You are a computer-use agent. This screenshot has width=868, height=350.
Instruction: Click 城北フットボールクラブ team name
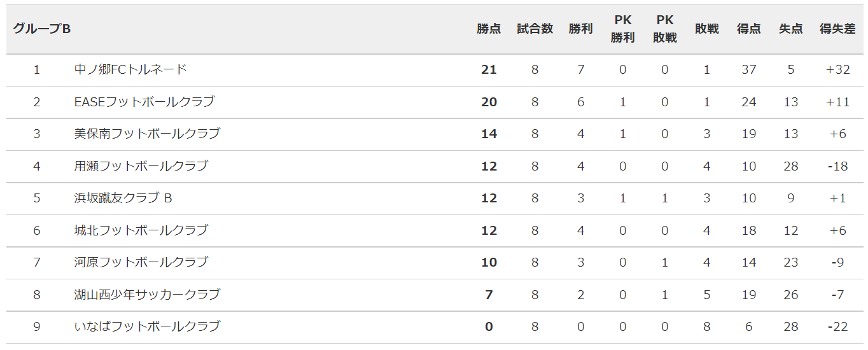click(141, 230)
